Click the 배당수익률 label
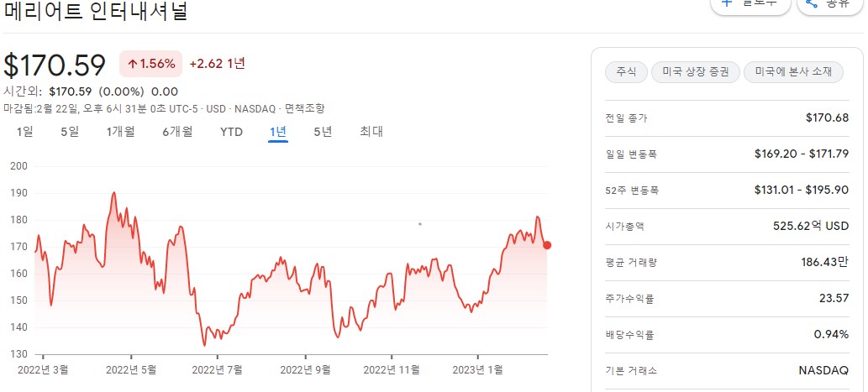The height and width of the screenshot is (392, 868). [x=630, y=334]
